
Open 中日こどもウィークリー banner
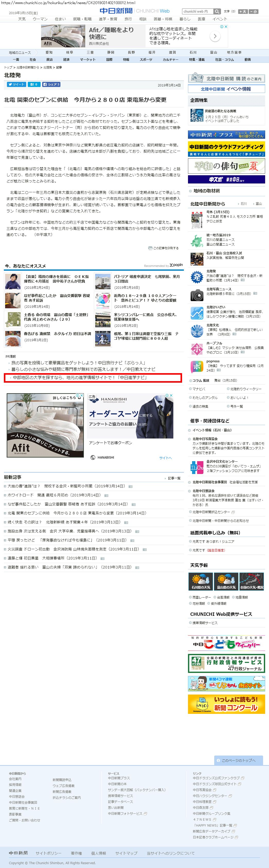pyautogui.click(x=227, y=643)
